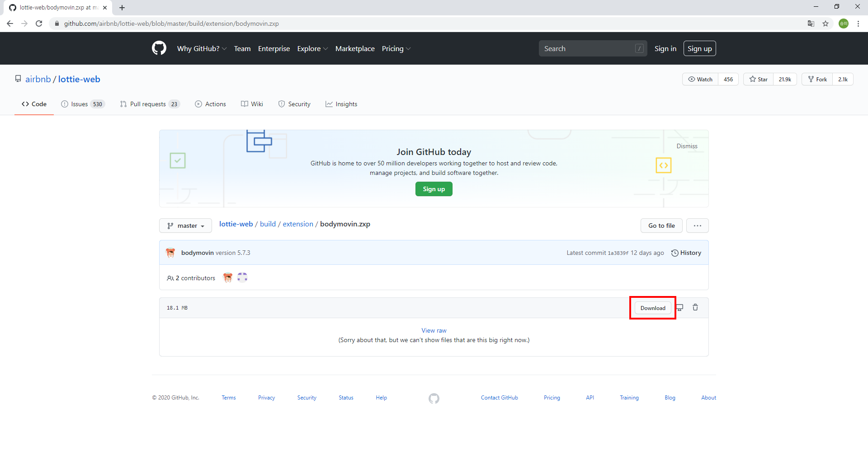Screen dimensions: 868x470
Task: Go back with browser back arrow
Action: tap(10, 23)
